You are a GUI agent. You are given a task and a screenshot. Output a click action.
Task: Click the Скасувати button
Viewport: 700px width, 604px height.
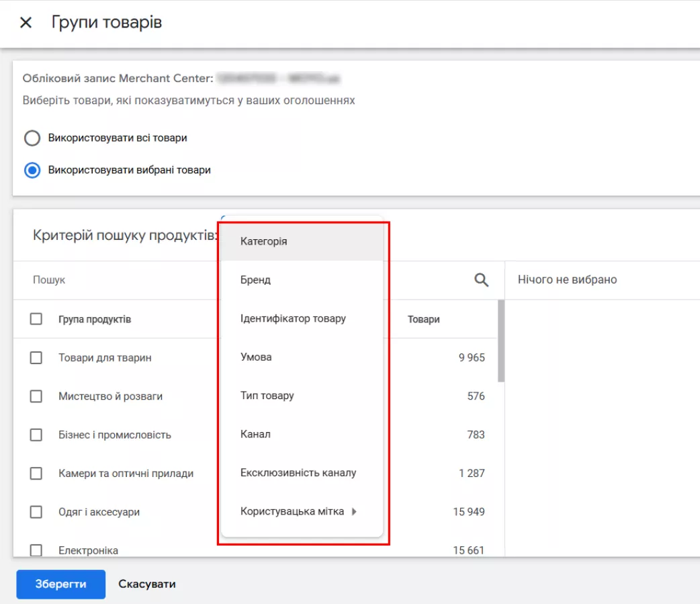[147, 584]
